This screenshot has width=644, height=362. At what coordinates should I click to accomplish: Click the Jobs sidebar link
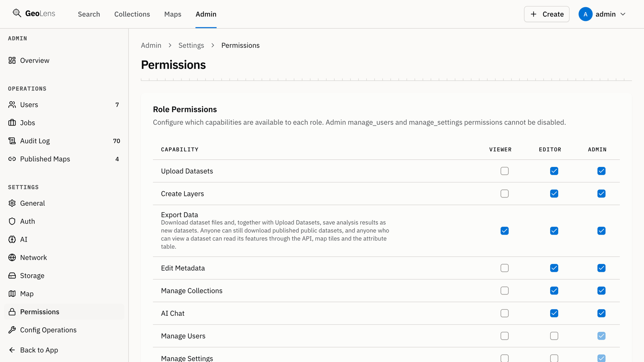coord(64,123)
